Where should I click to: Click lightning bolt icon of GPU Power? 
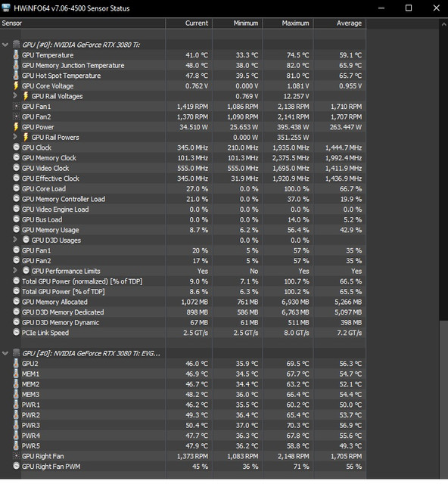click(x=16, y=127)
